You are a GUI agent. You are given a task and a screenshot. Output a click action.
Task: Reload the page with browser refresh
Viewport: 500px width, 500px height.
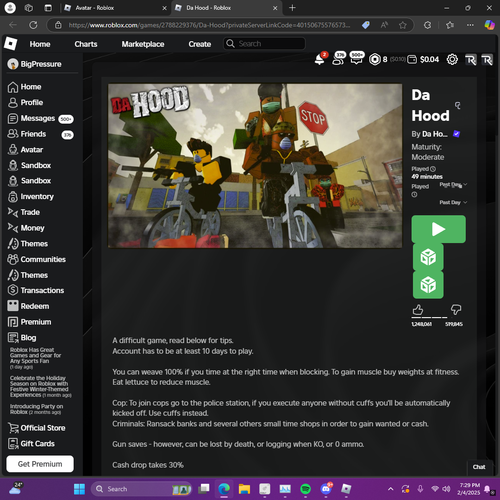coord(33,25)
